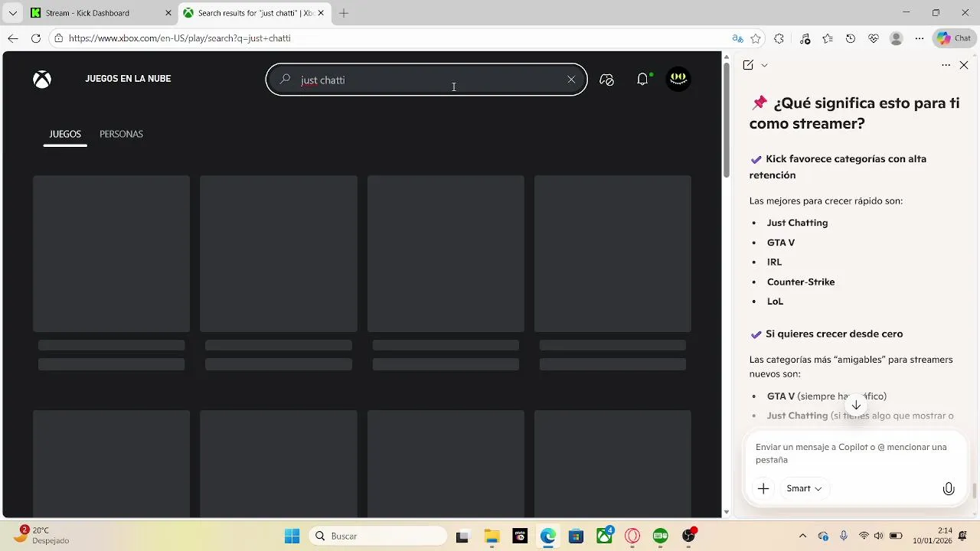Open the Xbox profile avatar menu
Viewport: 980px width, 551px height.
click(678, 79)
